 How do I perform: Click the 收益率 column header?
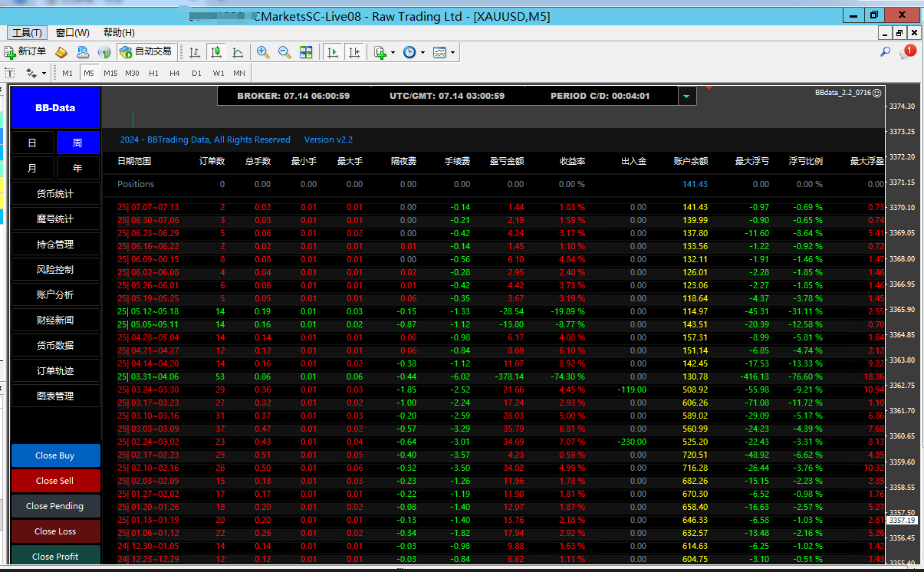coord(572,161)
